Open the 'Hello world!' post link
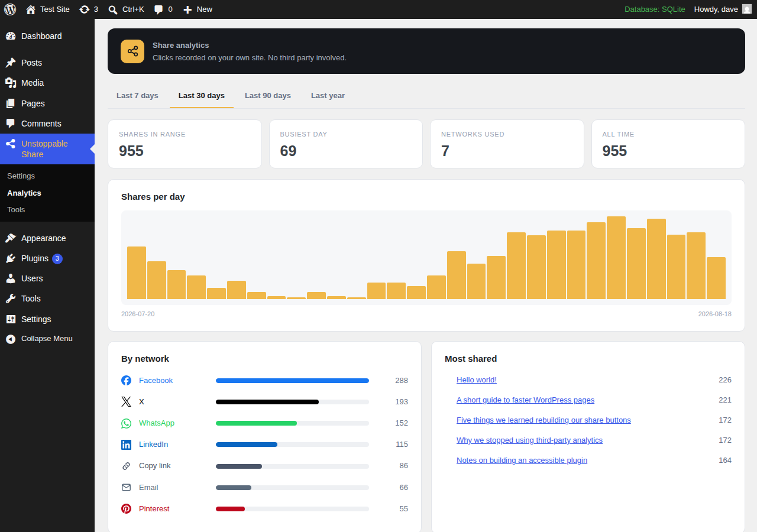The width and height of the screenshot is (757, 532). click(477, 380)
